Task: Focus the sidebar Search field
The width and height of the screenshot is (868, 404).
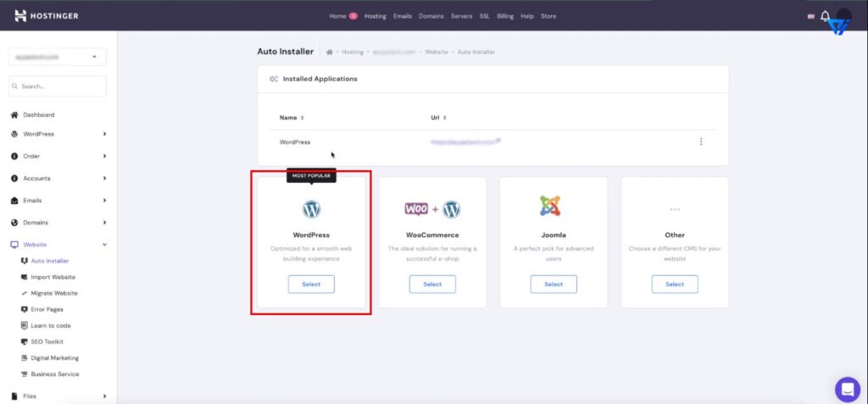Action: (x=58, y=86)
